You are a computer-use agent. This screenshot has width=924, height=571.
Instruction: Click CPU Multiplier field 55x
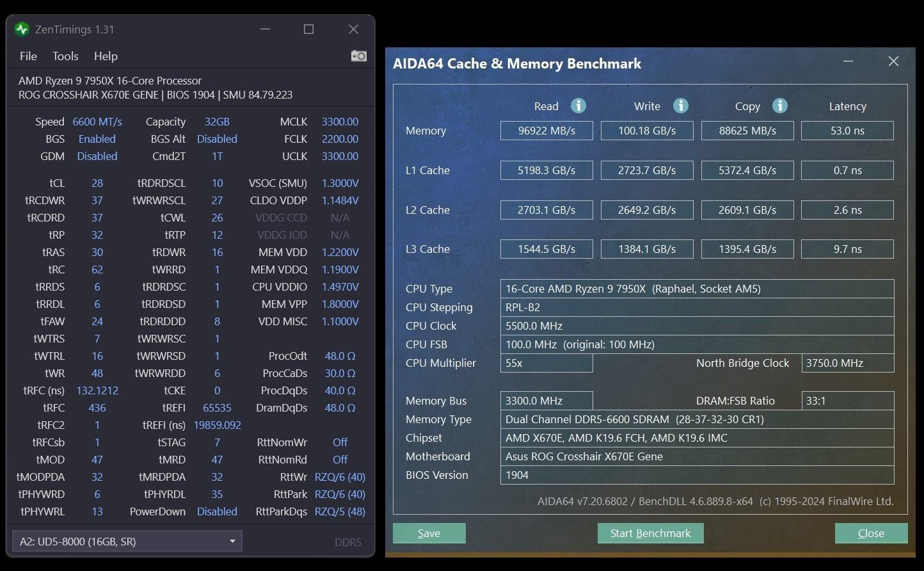click(546, 363)
